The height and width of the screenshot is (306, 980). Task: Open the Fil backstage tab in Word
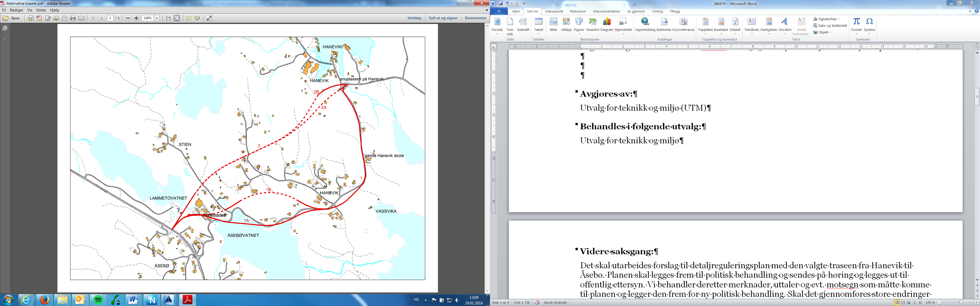499,11
